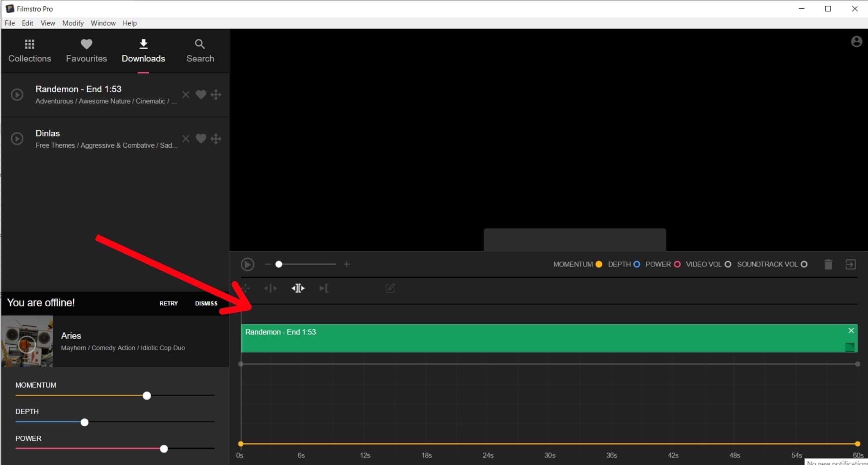Click move icon next to Dinlas track
Viewport: 868px width, 465px height.
[x=216, y=139]
